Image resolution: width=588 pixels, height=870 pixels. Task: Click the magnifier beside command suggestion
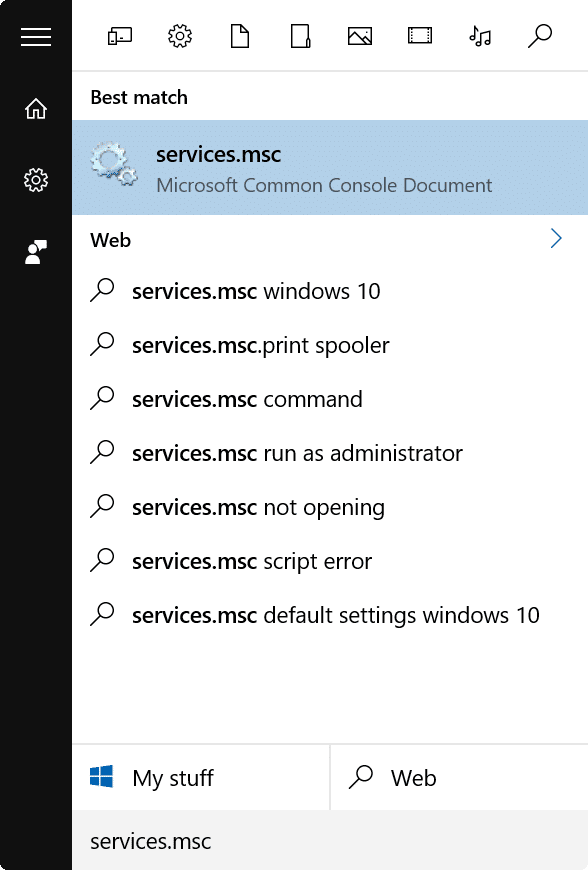tap(102, 398)
